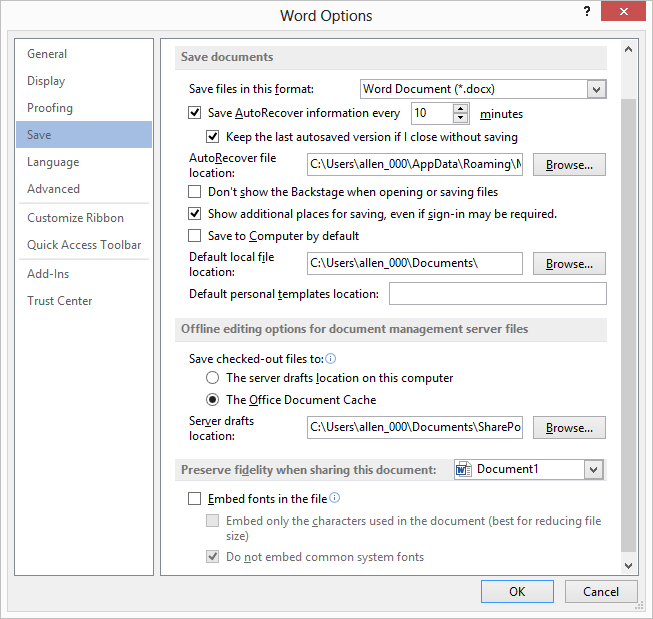Image resolution: width=653 pixels, height=619 pixels.
Task: Go to Advanced options
Action: 84,189
